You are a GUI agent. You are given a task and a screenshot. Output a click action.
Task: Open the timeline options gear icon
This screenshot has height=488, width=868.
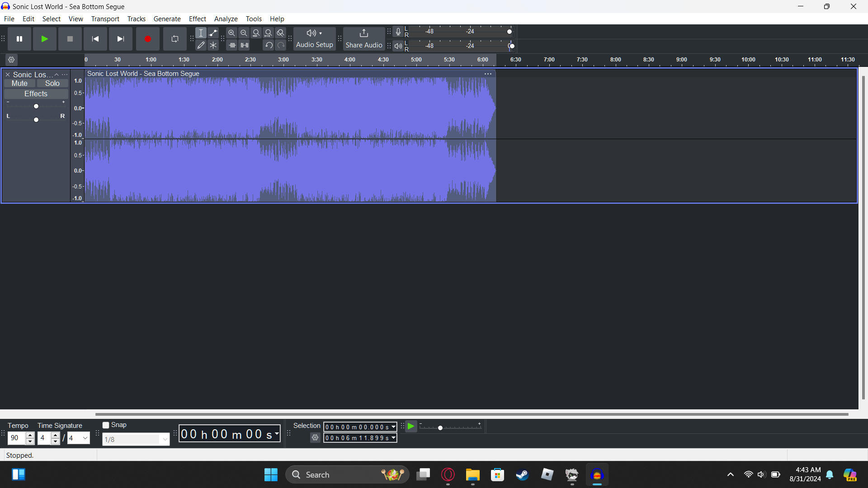11,60
